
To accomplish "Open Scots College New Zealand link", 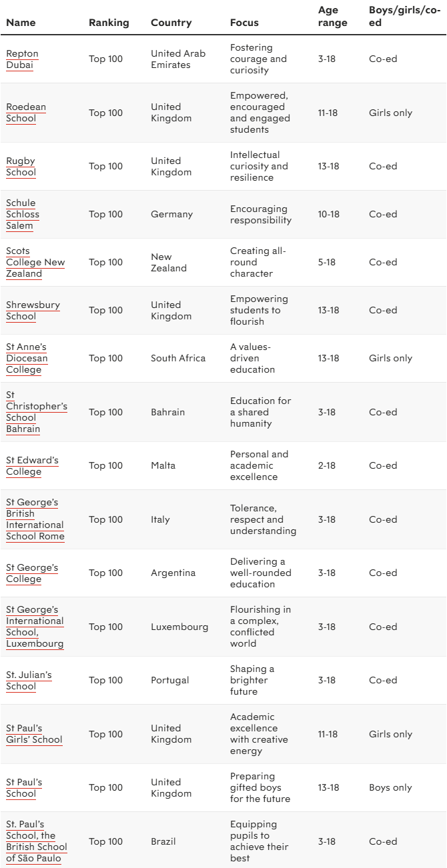I will click(x=35, y=262).
